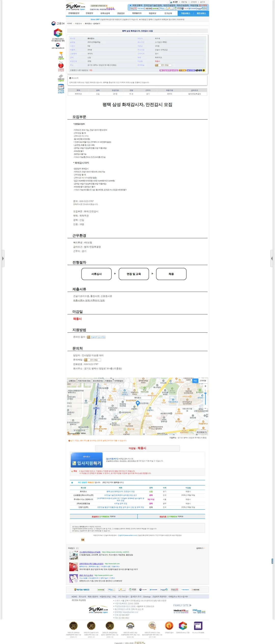This screenshot has height=644, width=275.
Task: Share to X (Twitter) icon
Action: click(x=197, y=70)
